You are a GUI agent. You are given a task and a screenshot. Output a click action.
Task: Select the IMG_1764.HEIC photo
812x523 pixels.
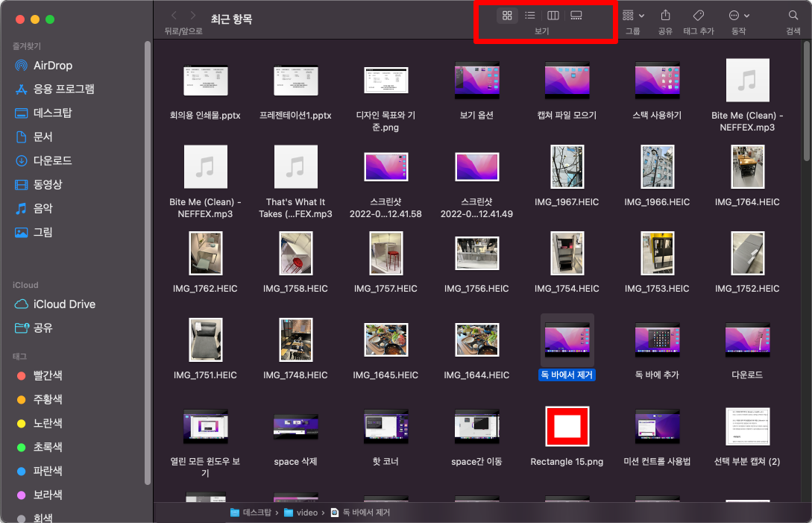[747, 167]
